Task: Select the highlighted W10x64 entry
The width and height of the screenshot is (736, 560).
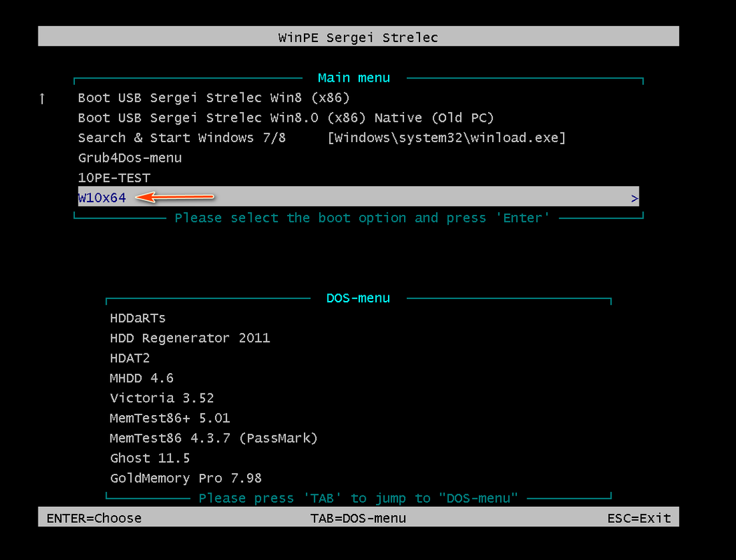Action: (x=358, y=197)
